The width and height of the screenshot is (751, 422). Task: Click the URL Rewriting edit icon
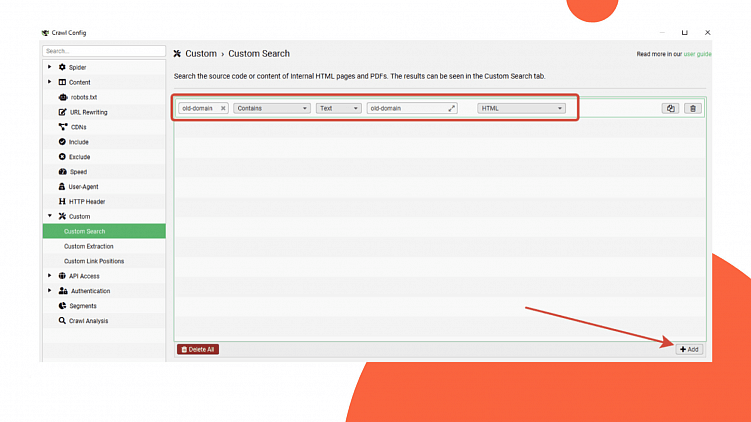point(62,112)
